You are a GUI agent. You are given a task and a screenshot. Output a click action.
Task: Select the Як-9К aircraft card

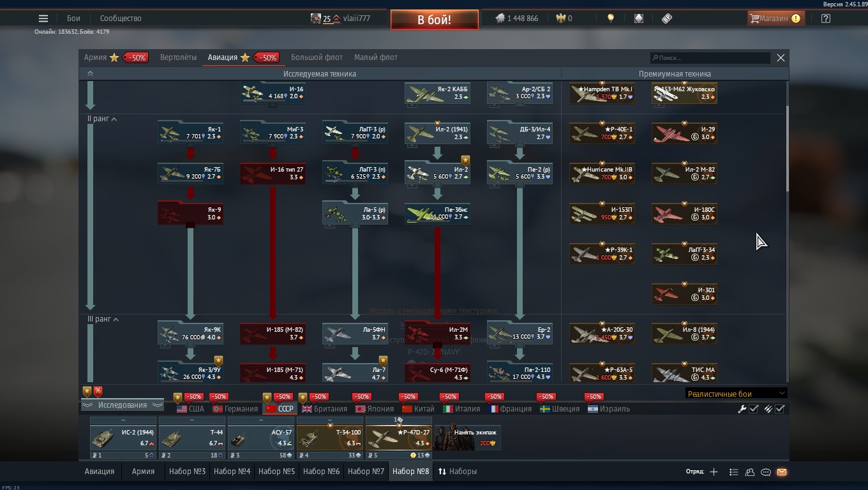coord(190,333)
